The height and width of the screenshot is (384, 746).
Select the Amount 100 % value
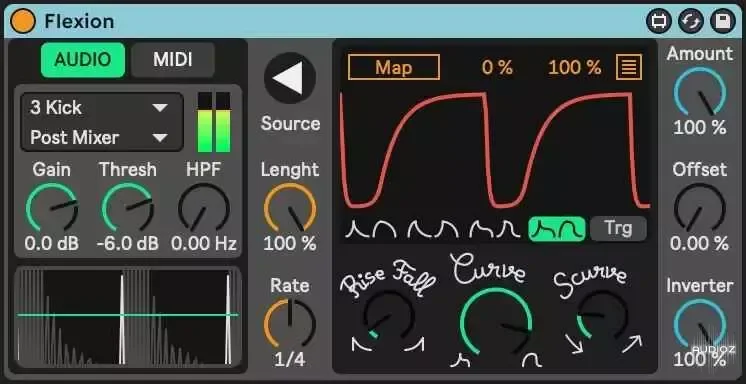click(x=700, y=128)
